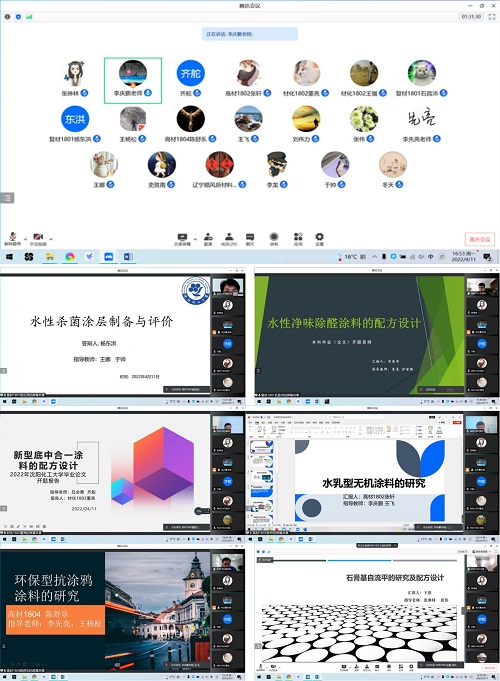Open the members list icon
500x681 pixels.
pos(228,239)
